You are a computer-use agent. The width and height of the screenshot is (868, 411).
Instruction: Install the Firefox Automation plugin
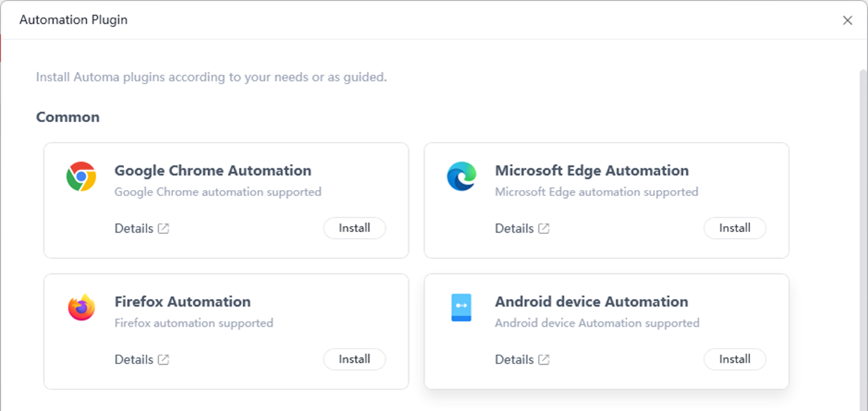pyautogui.click(x=354, y=359)
